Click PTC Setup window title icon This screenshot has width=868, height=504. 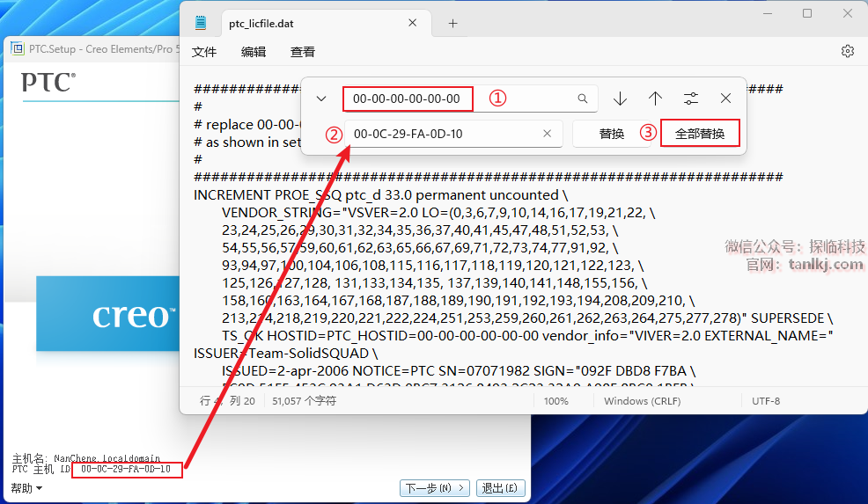17,48
